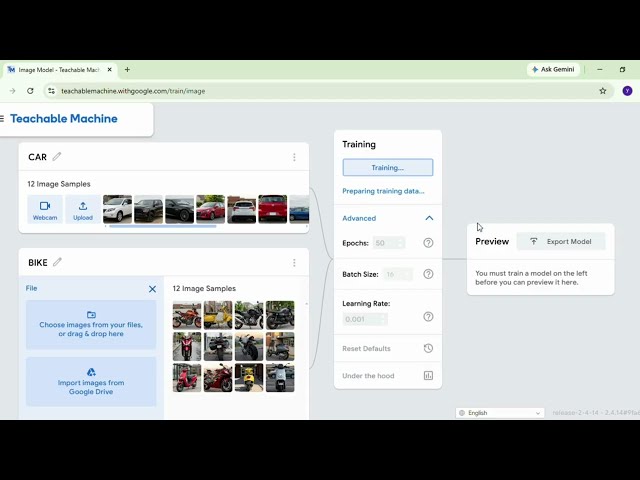Add CAR samples using Webcam

pyautogui.click(x=45, y=209)
